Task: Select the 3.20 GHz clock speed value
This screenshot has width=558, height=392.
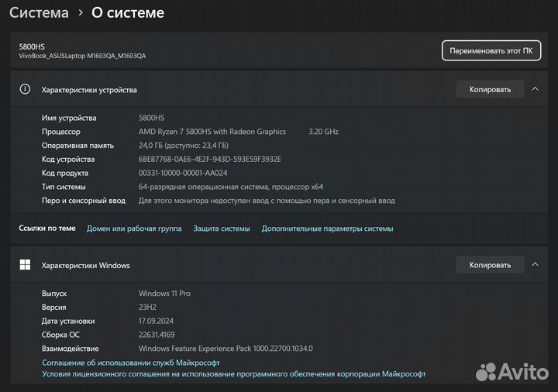Action: coord(323,132)
